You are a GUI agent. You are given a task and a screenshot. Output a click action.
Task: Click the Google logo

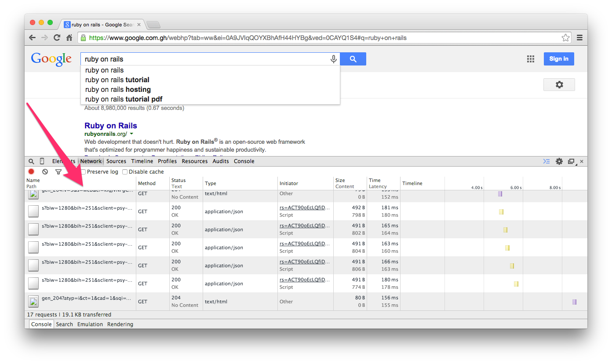pos(51,59)
